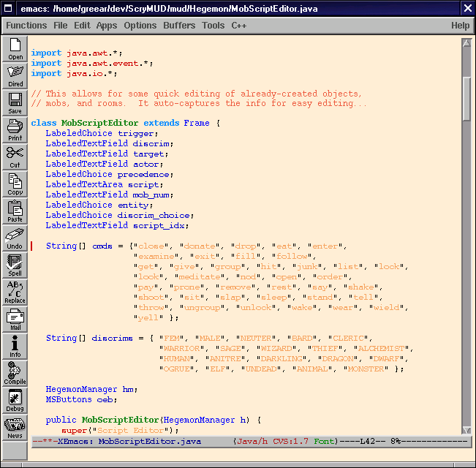Image resolution: width=476 pixels, height=468 pixels.
Task: Click the Print toolbar icon
Action: tap(15, 129)
